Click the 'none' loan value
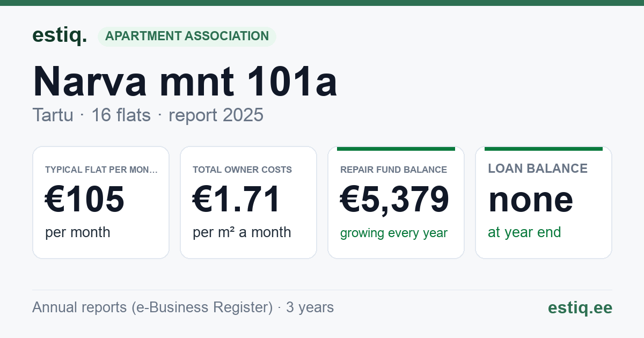The image size is (644, 338). tap(531, 199)
